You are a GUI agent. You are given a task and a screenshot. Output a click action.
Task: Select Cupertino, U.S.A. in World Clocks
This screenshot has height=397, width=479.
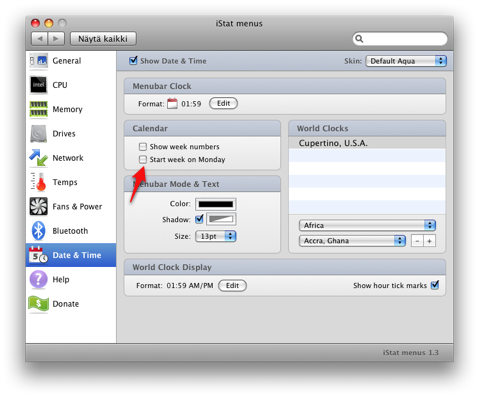[367, 143]
